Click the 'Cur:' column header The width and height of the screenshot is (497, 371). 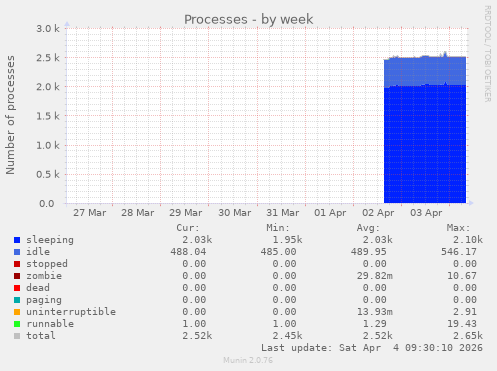[188, 228]
